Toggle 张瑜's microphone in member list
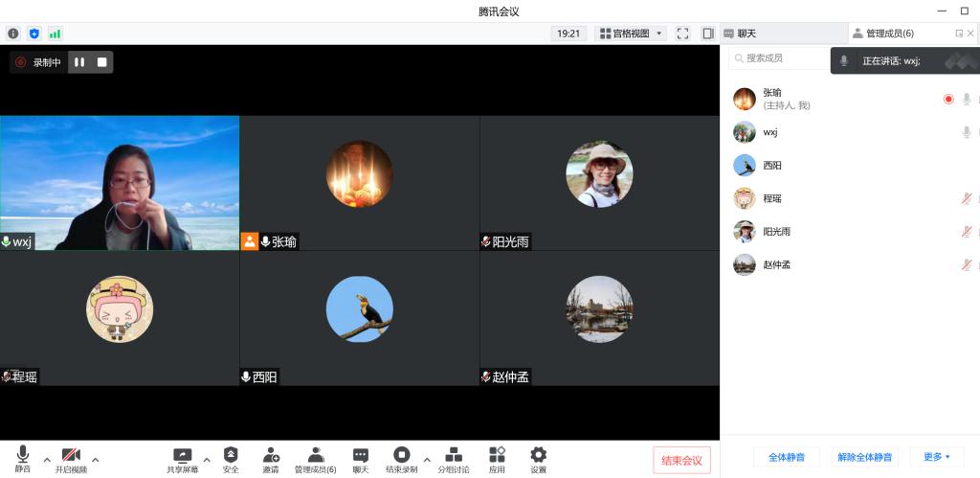The image size is (980, 478). (x=967, y=99)
